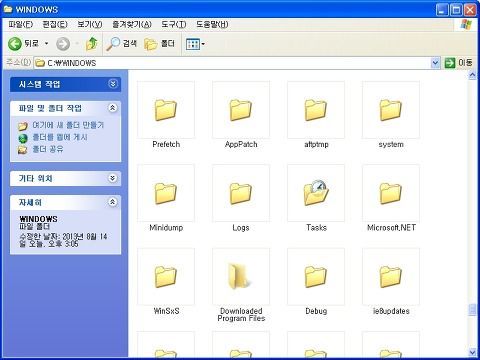Select the system folder icon

click(x=390, y=110)
